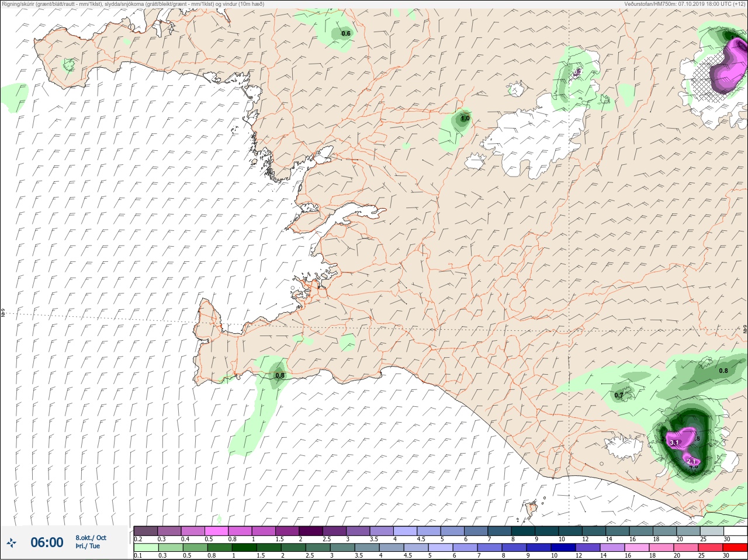Image resolution: width=748 pixels, height=560 pixels.
Task: Pick the dark mauve swatch above the legend's 0.2
Action: [146, 531]
